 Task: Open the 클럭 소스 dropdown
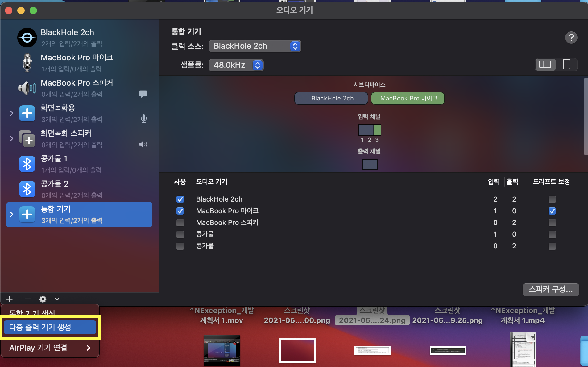pyautogui.click(x=255, y=46)
